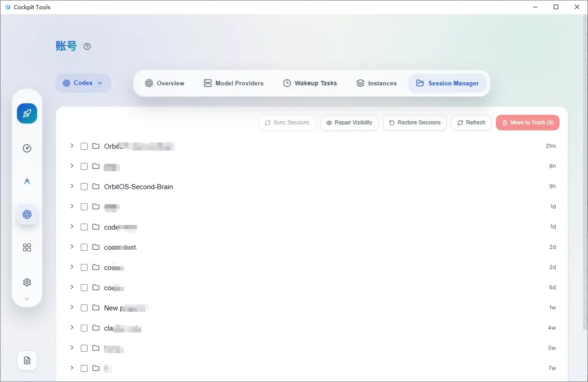Open settings gear in sidebar
The width and height of the screenshot is (588, 382).
[27, 282]
